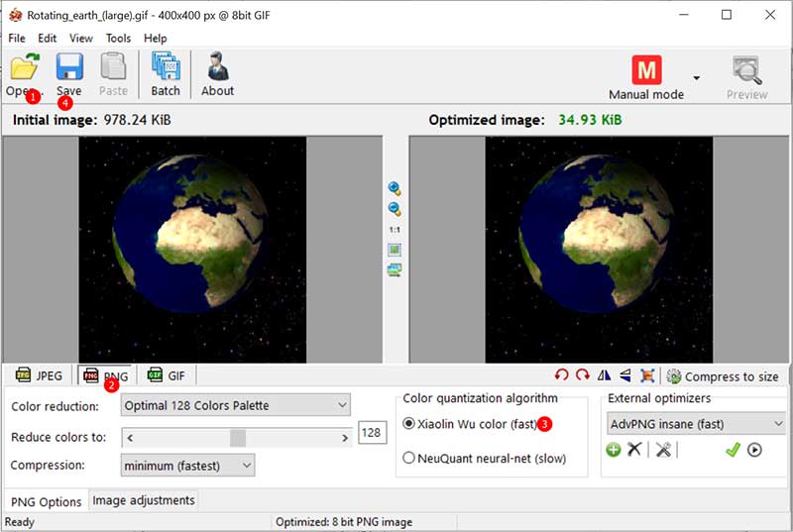Click the color count field showing 128

(373, 433)
